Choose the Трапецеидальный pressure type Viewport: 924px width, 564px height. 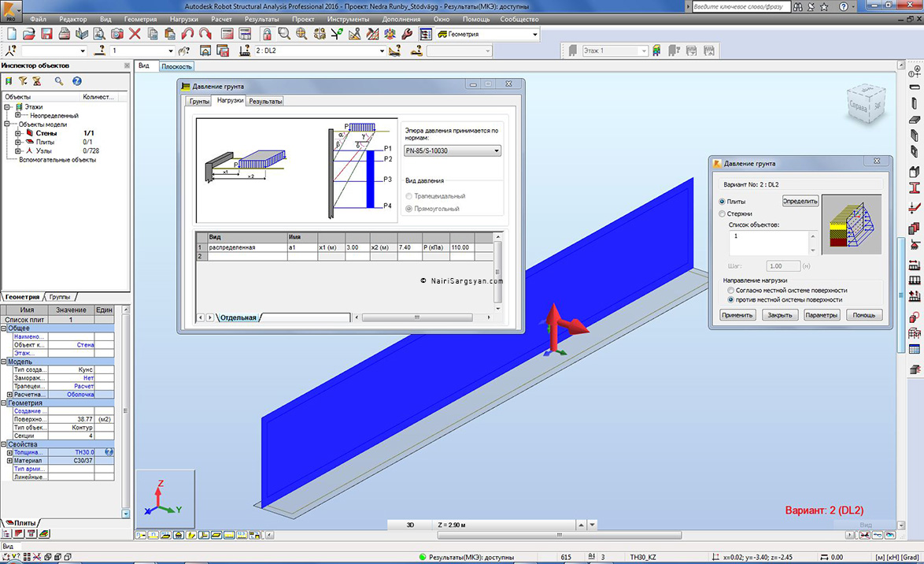(409, 196)
